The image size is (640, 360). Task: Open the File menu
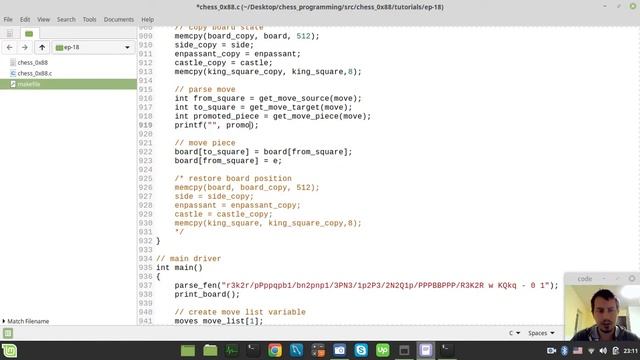click(8, 20)
